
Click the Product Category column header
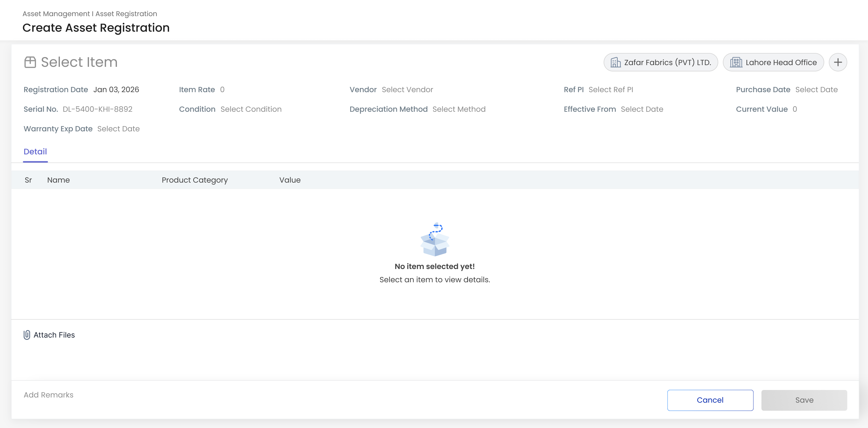pos(195,180)
